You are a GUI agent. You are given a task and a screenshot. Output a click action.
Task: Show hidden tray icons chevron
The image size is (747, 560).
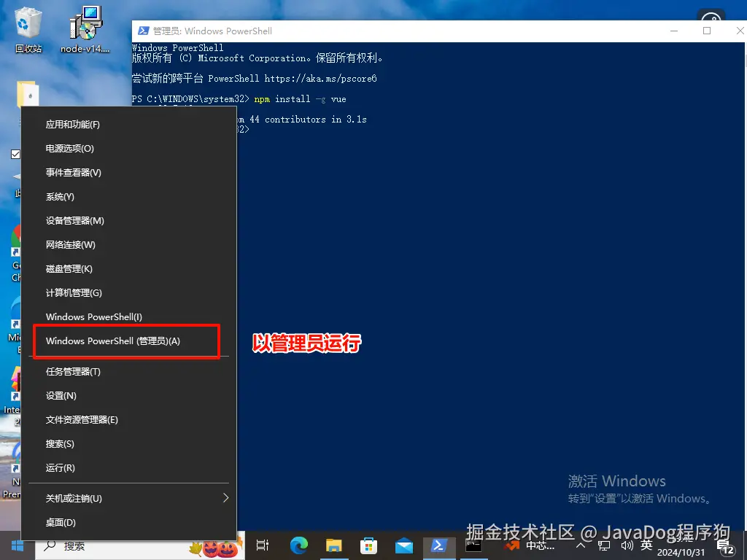click(x=580, y=545)
